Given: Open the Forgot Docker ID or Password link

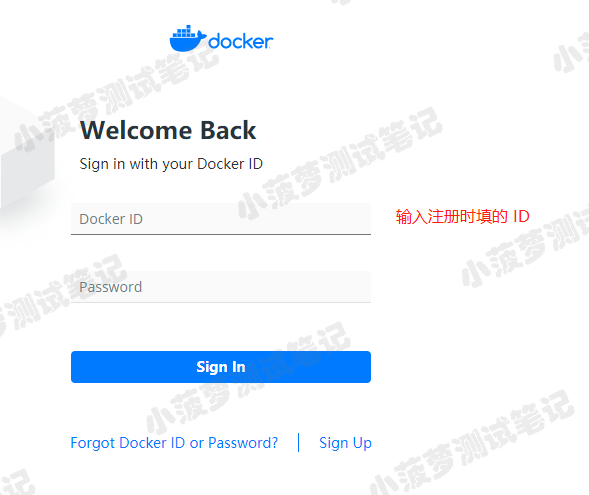Looking at the screenshot, I should pos(174,443).
